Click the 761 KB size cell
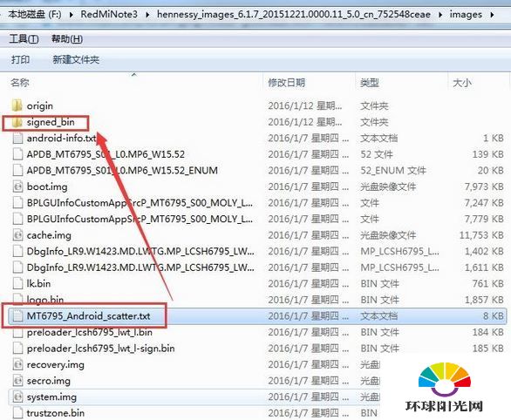Viewport: 511px width, 420px height. click(488, 283)
